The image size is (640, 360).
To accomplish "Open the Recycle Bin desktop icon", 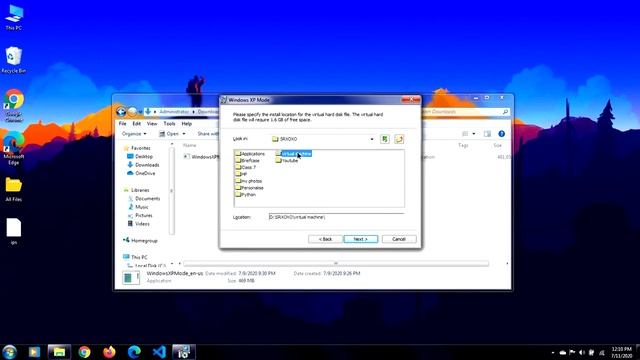I will point(14,60).
